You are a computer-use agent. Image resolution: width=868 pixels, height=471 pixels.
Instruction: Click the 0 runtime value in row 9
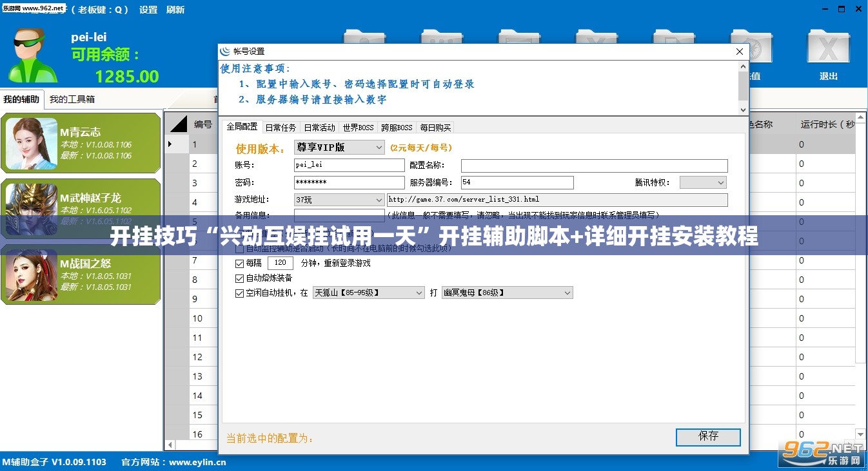click(802, 299)
